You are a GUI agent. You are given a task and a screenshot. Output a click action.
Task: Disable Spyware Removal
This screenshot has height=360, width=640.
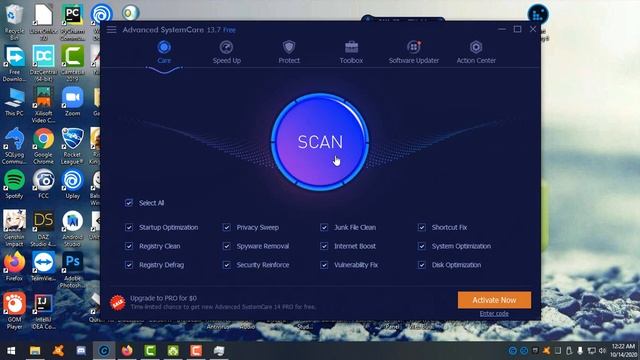coord(227,246)
